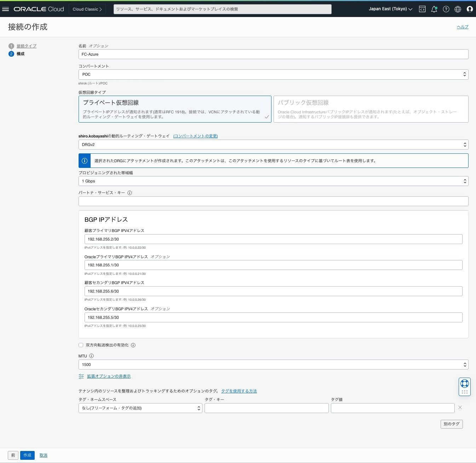Click the OracleセカンダリBGP IPV4アドレス field
Screen dimensions: 476x463
(273, 317)
